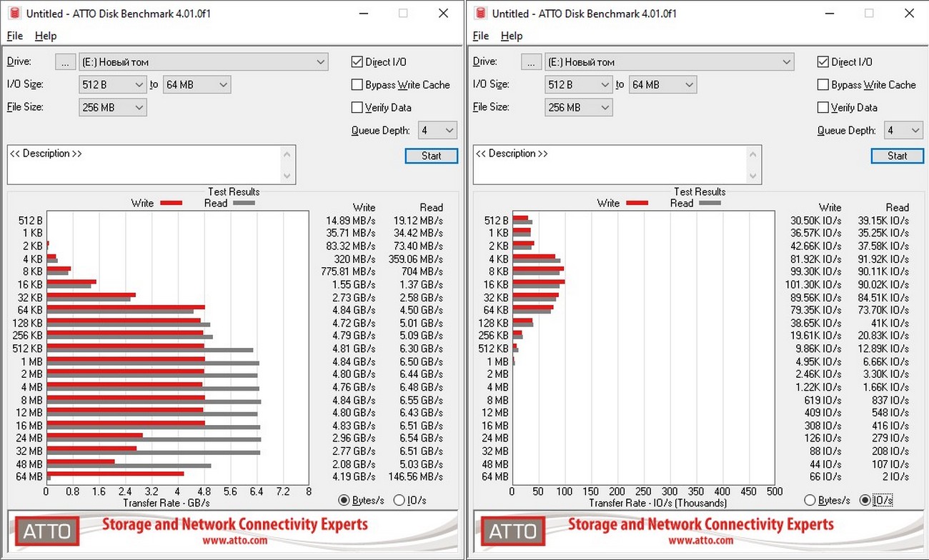
Task: Click the Description text box in IO/s (Thousands) chart window
Action: [610, 164]
